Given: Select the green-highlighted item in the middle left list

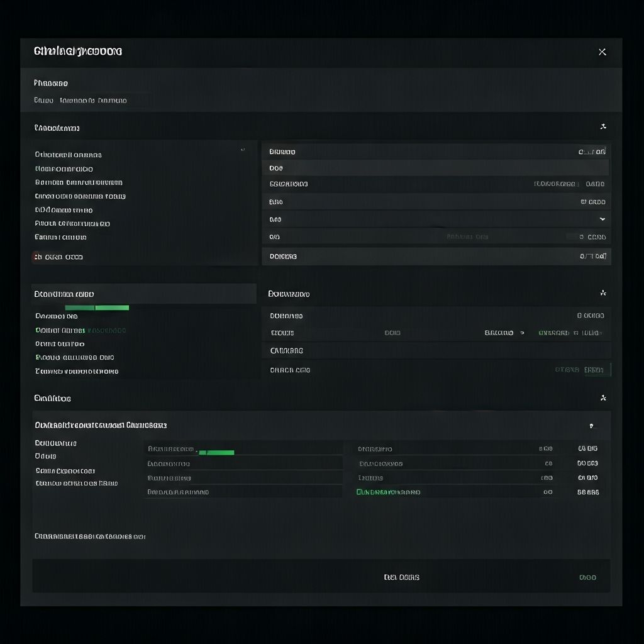Looking at the screenshot, I should (x=60, y=330).
